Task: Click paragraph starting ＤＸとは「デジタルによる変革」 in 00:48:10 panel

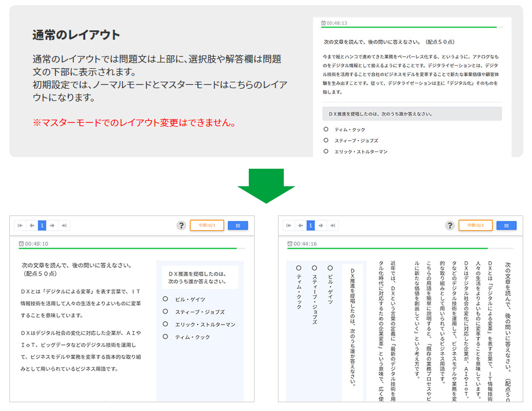Action: pyautogui.click(x=81, y=304)
